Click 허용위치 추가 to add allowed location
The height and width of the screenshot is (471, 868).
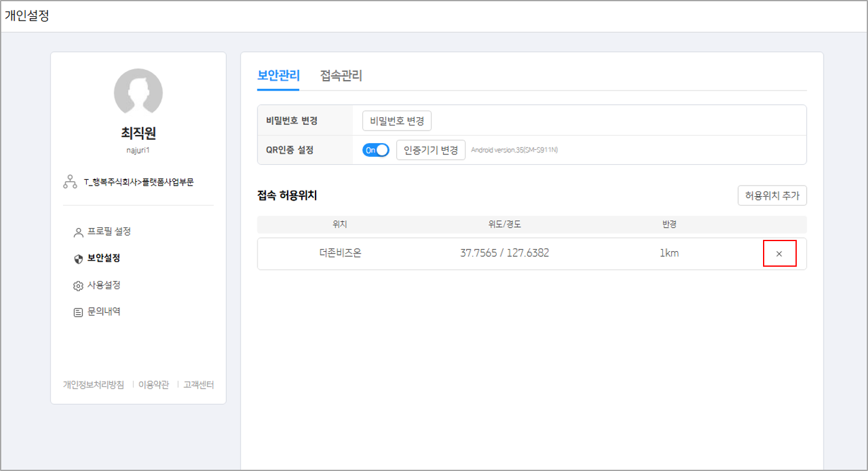pos(772,196)
